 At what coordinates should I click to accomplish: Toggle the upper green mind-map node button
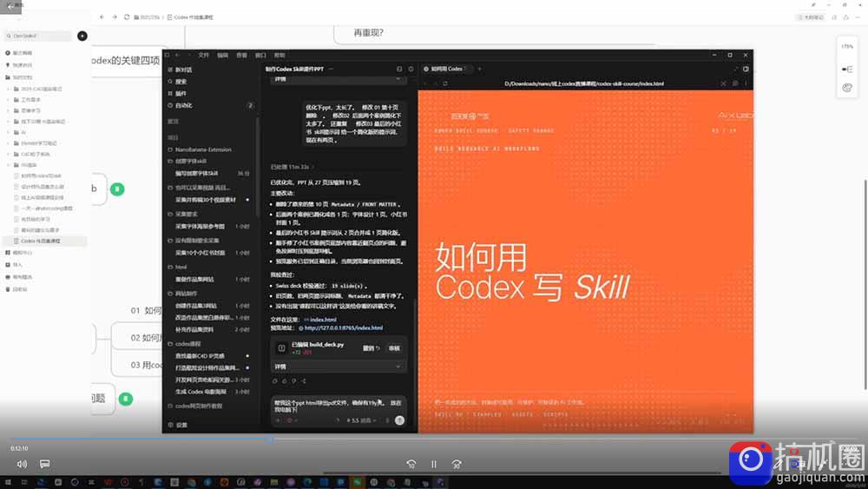click(x=117, y=189)
